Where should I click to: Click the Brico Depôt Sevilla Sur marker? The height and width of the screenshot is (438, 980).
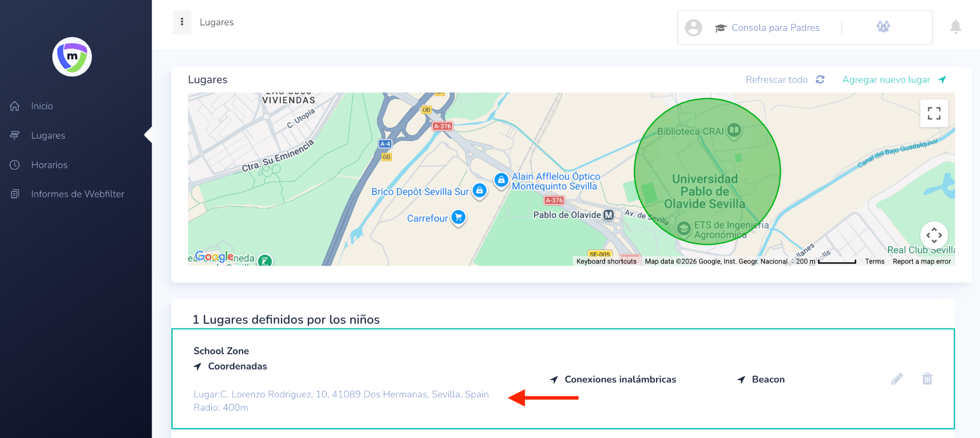(479, 191)
